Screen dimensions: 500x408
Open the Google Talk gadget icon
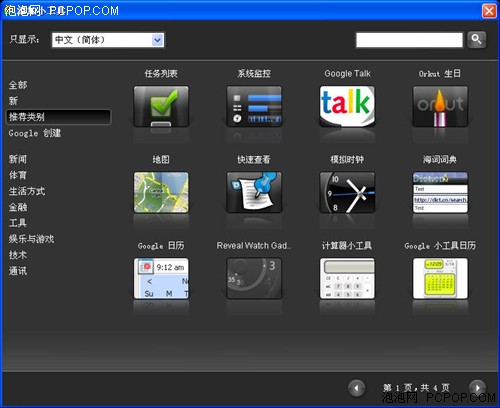click(x=347, y=106)
